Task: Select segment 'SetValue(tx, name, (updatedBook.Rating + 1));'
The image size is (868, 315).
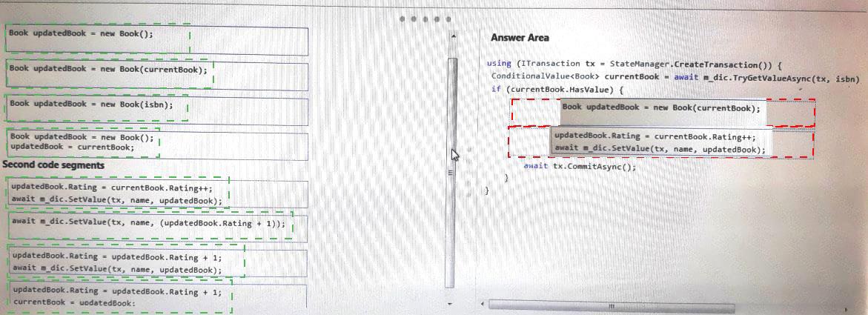Action: [157, 228]
